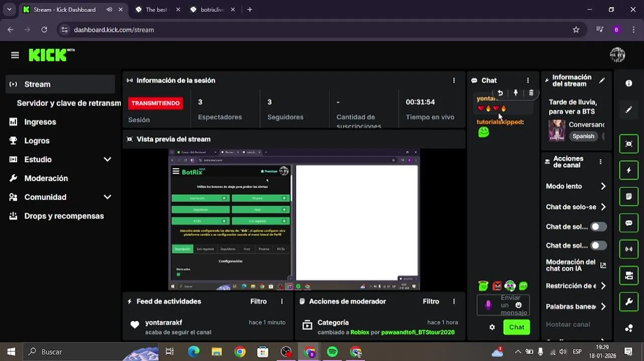
Task: Open File Explorer from the taskbar
Action: pyautogui.click(x=217, y=352)
